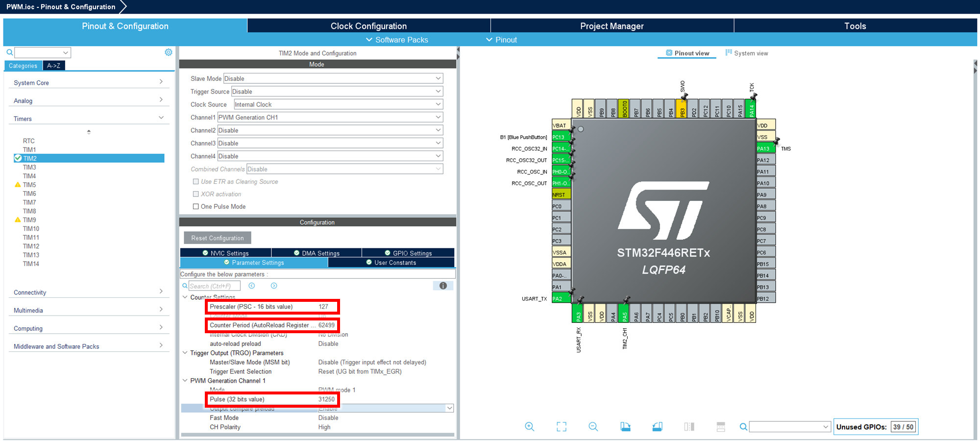Open the Clock Source dropdown
Image resolution: width=980 pixels, height=441 pixels.
point(338,104)
